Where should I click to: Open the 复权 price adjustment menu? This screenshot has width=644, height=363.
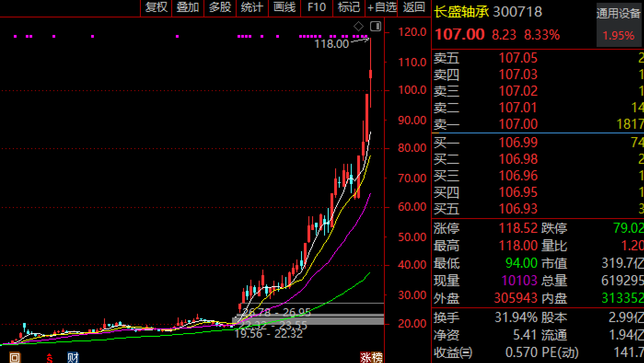pyautogui.click(x=156, y=7)
